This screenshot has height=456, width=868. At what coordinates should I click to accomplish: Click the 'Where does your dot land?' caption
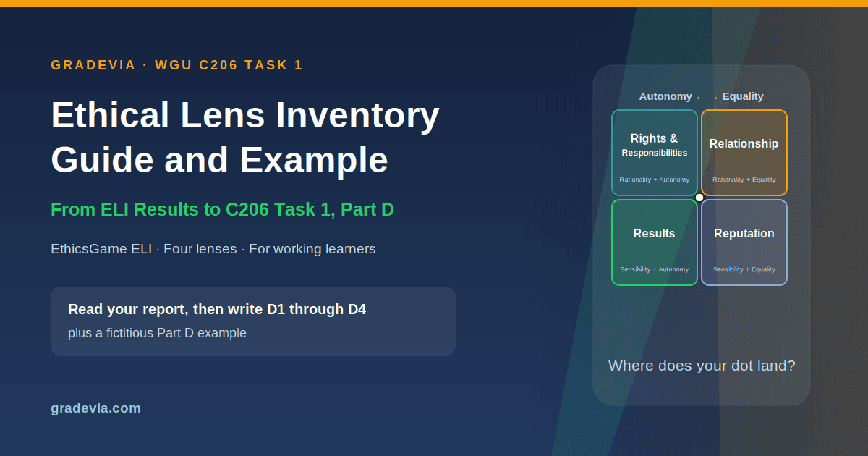pos(702,366)
